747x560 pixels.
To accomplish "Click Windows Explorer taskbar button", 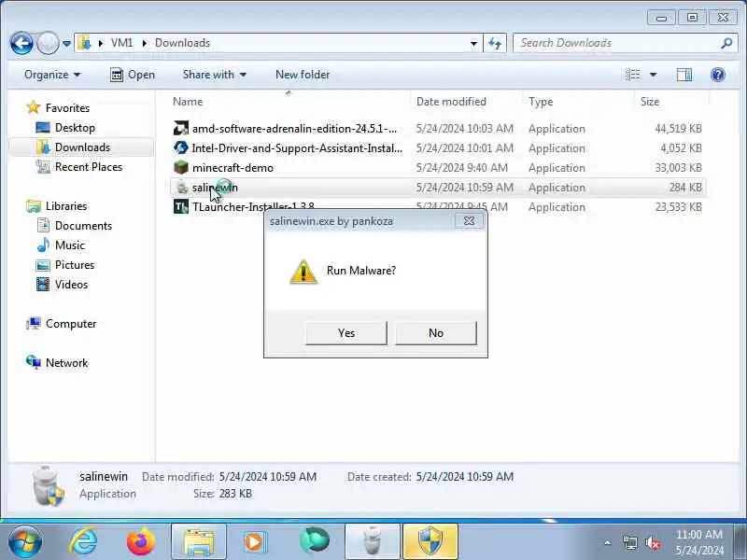I will click(x=199, y=541).
